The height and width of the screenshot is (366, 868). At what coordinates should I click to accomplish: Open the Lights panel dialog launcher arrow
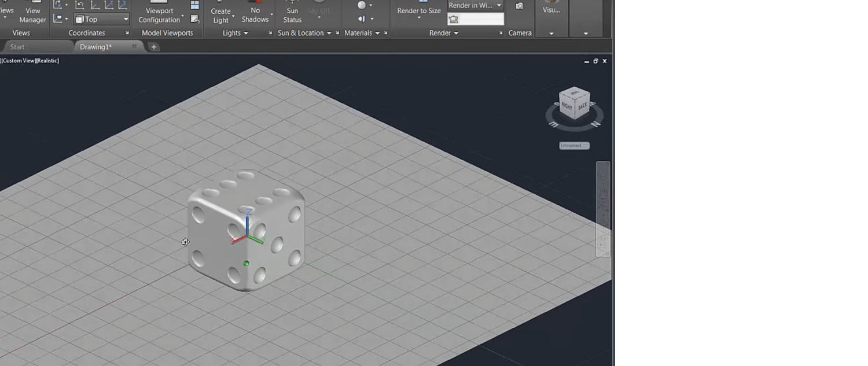[270, 33]
